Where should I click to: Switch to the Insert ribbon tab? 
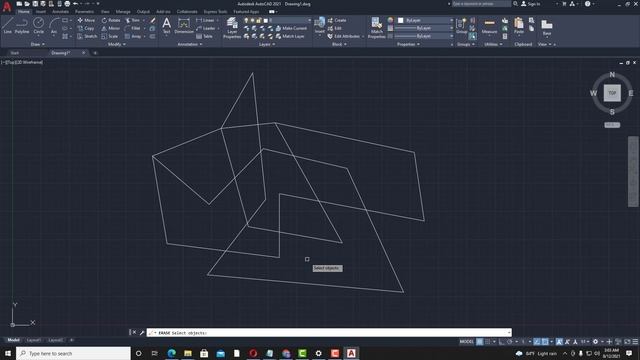tap(40, 12)
